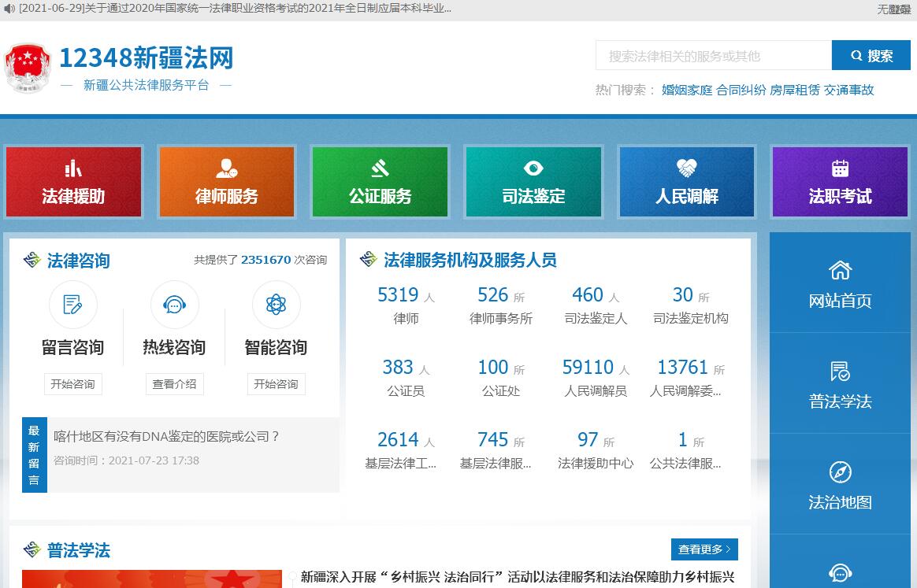Select the 人民调解 blue tile
This screenshot has height=588, width=917.
pos(687,182)
